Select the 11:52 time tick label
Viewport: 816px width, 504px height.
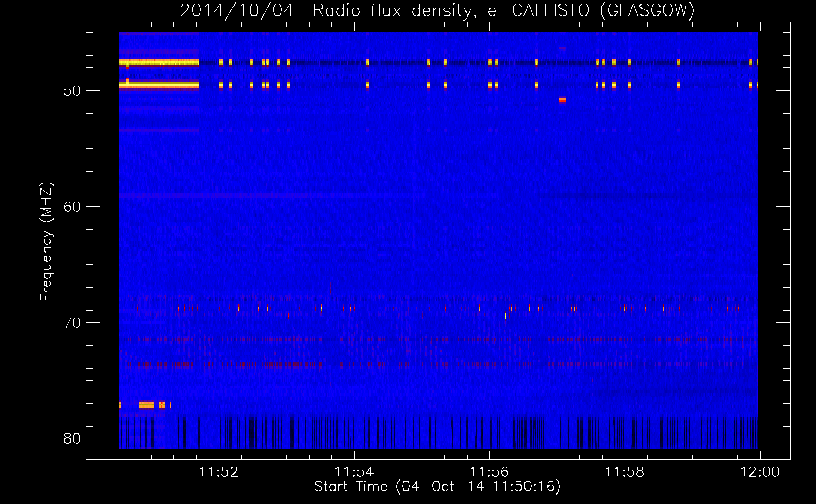click(x=218, y=472)
